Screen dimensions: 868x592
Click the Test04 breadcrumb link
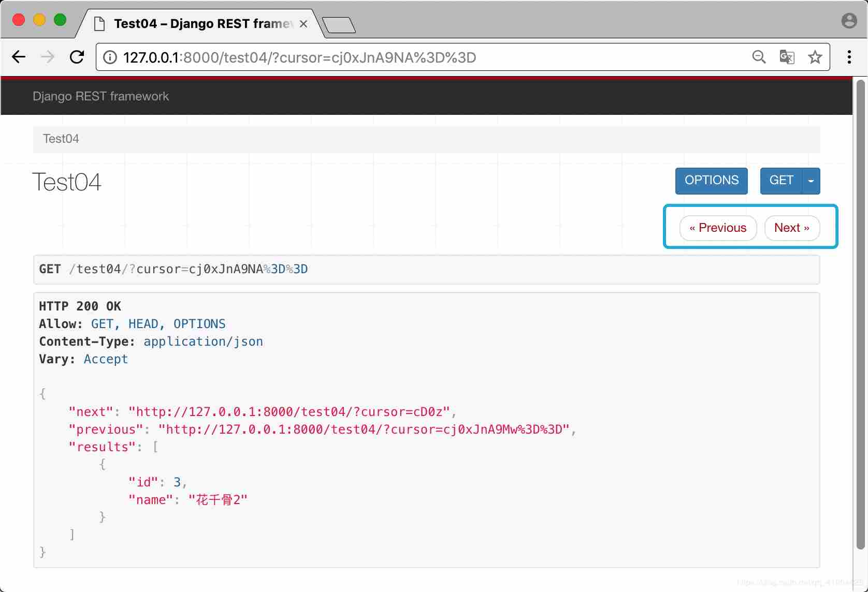[61, 139]
